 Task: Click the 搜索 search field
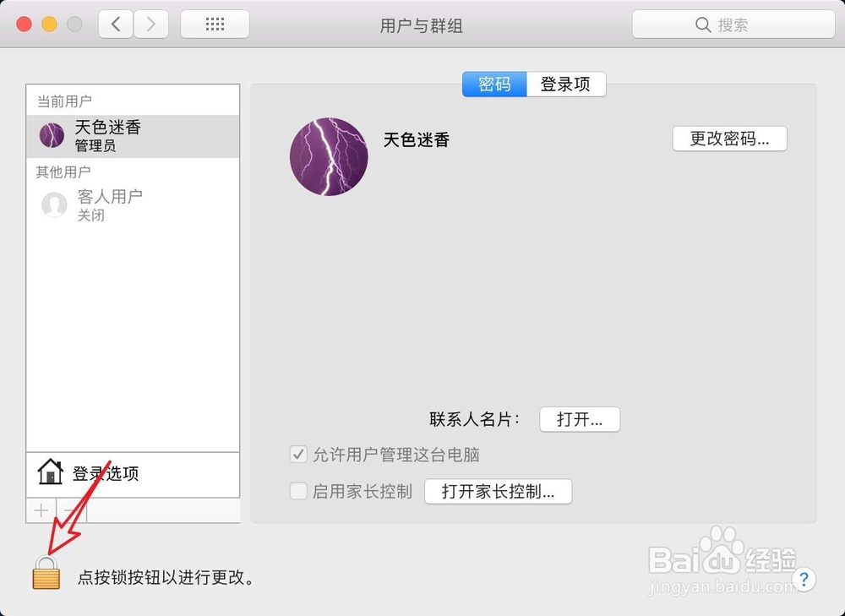[733, 25]
